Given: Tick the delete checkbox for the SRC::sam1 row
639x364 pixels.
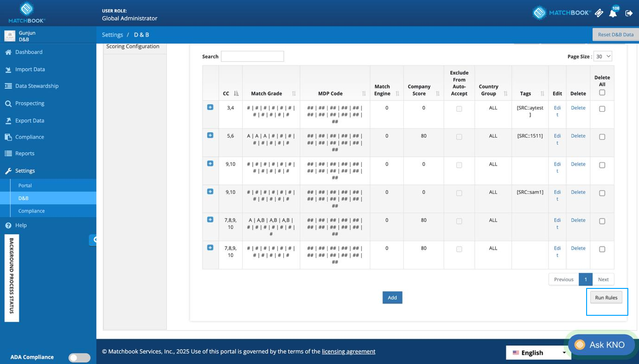Looking at the screenshot, I should point(602,193).
